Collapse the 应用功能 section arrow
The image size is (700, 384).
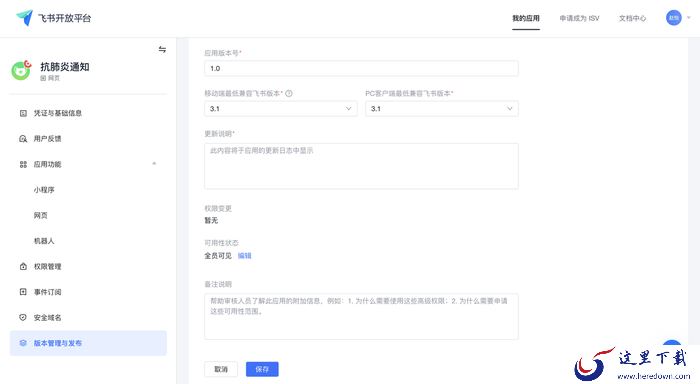pos(154,164)
